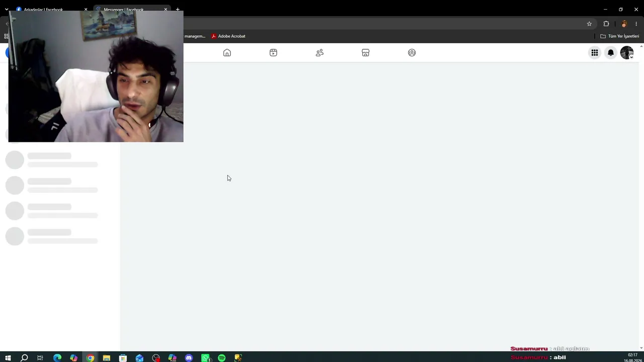Go to Facebook Home feed icon

pos(227,53)
